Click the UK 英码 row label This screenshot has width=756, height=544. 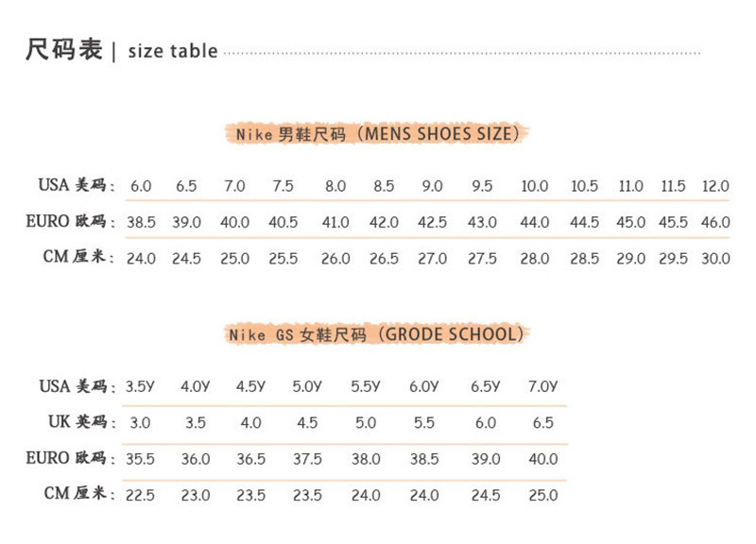(81, 421)
